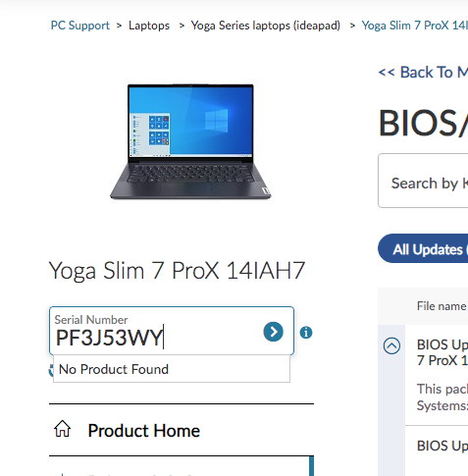468x476 pixels.
Task: Select the Yoga Slim 7 ProX breadcrumb link
Action: 415,26
